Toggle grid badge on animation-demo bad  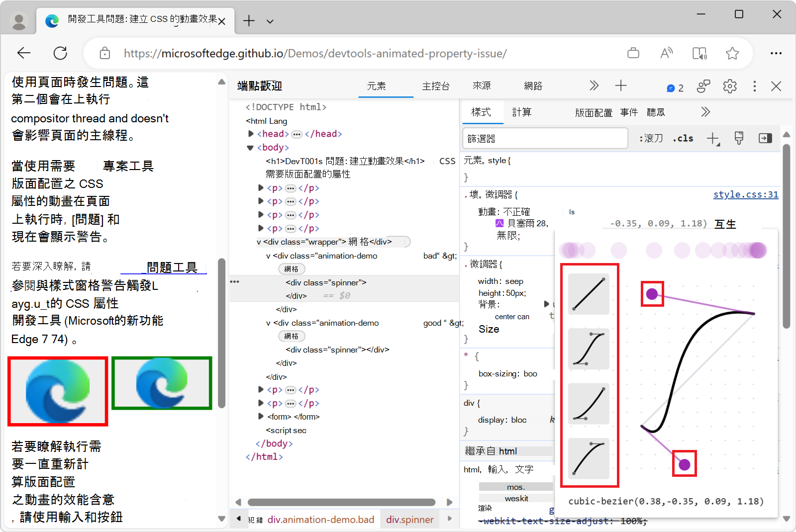(292, 269)
